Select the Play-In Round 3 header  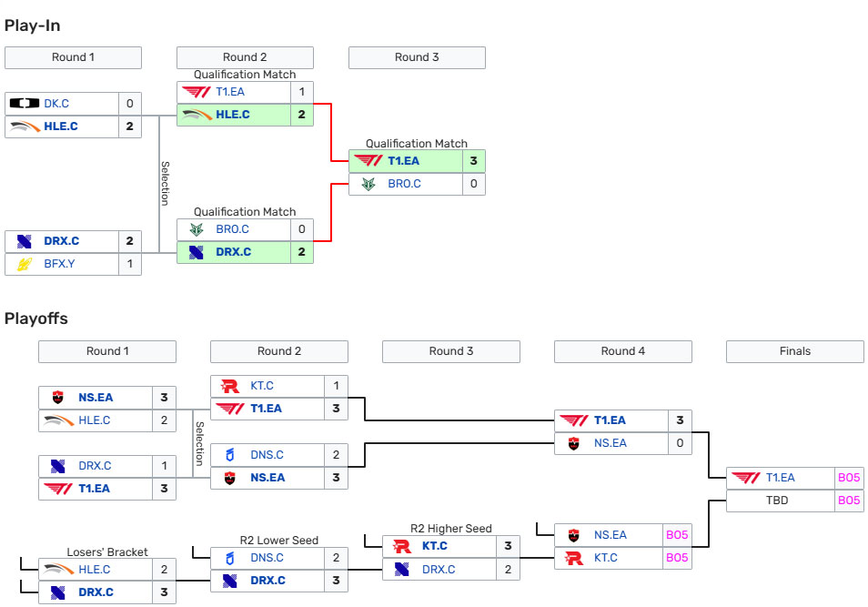[x=417, y=57]
